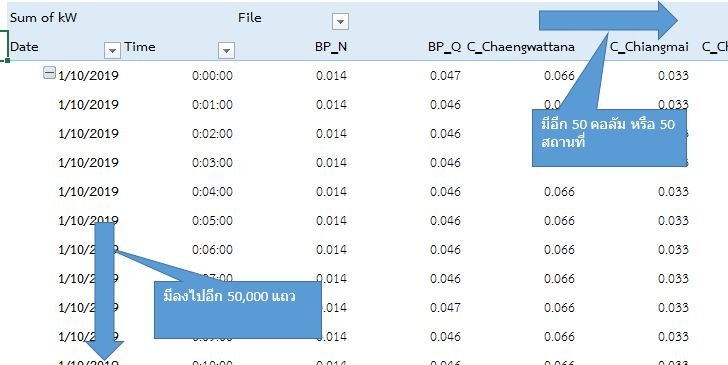This screenshot has height=365, width=728.
Task: Select the 'File' header label
Action: [x=250, y=18]
